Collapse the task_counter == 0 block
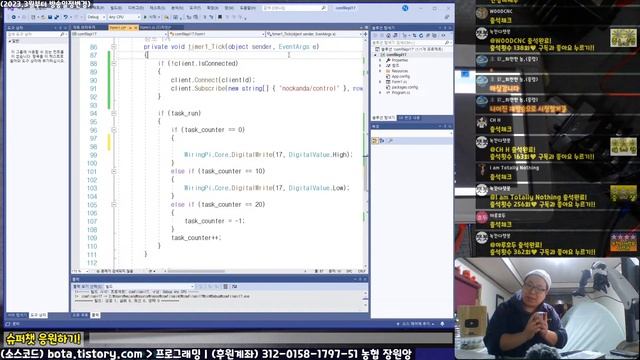640x360 pixels. click(114, 130)
